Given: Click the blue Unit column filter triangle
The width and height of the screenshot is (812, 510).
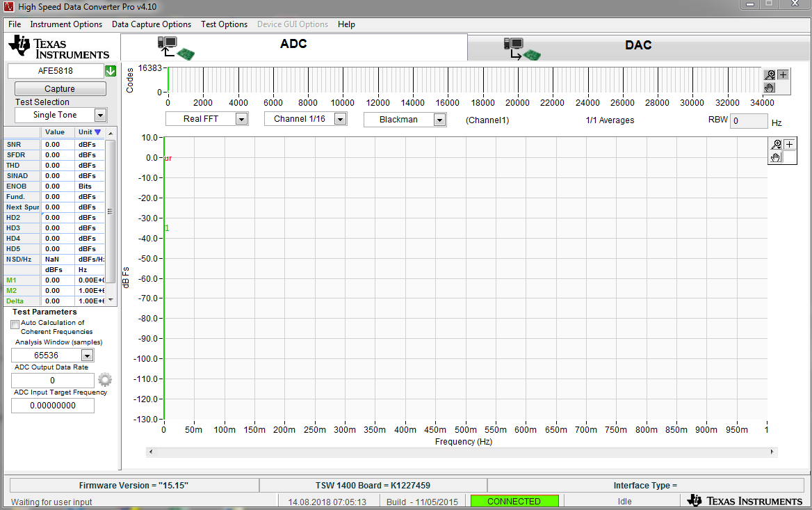Looking at the screenshot, I should coord(98,132).
